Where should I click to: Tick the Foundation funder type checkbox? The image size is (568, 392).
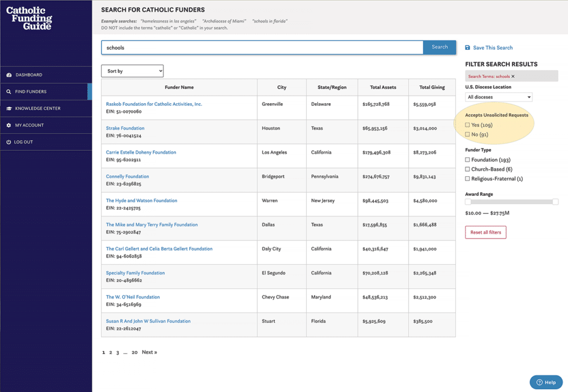[467, 160]
